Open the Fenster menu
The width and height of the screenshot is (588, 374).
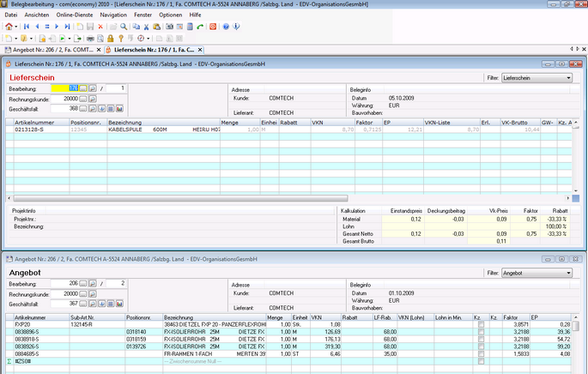tap(142, 15)
